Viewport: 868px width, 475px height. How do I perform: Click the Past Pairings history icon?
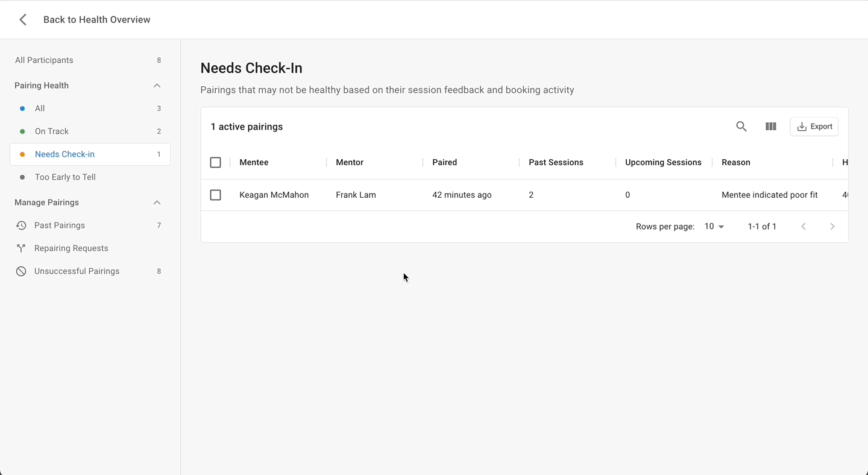[x=21, y=225]
